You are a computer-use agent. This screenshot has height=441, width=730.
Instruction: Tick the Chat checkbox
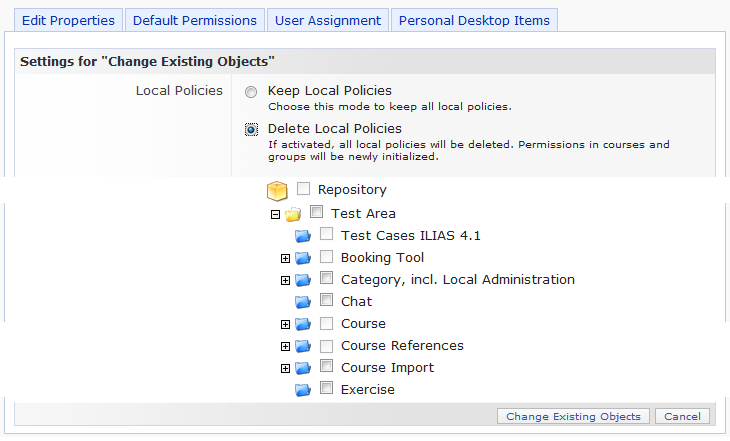326,301
